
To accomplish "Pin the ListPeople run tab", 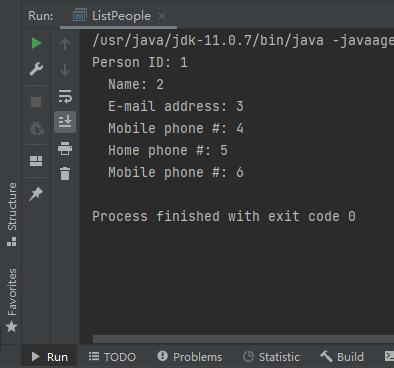I will [x=36, y=194].
